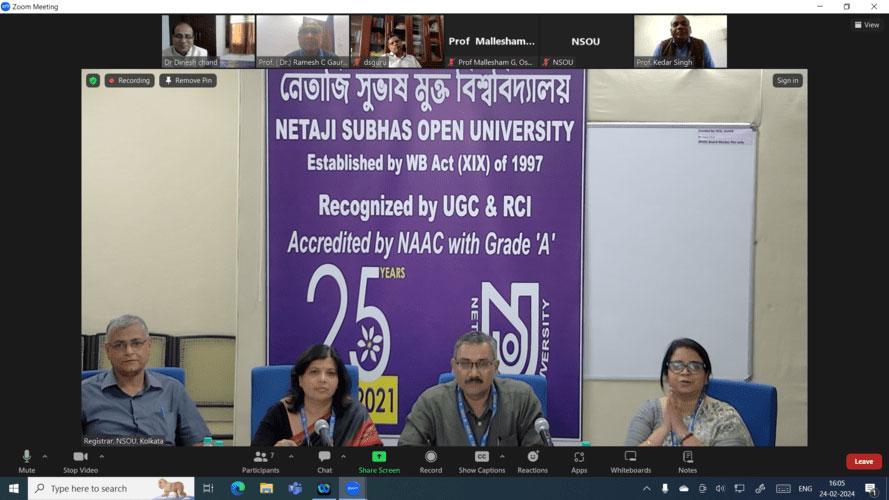Open volume control in tray

[x=720, y=488]
